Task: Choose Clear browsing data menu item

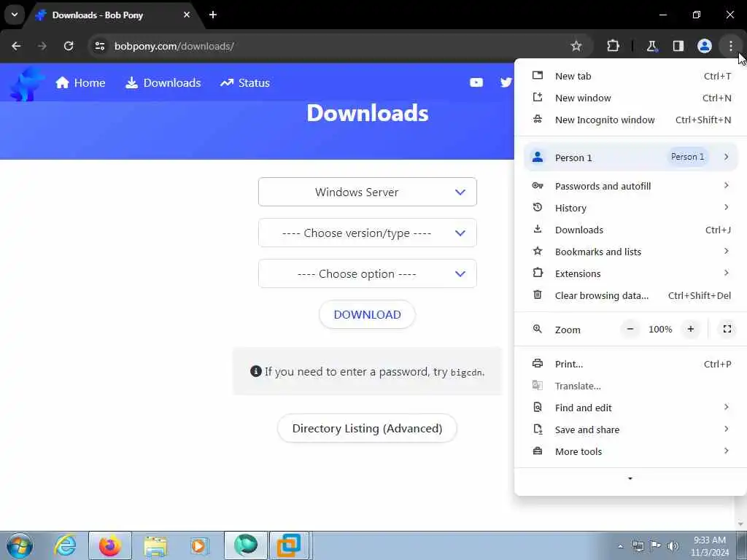Action: [x=630, y=296]
